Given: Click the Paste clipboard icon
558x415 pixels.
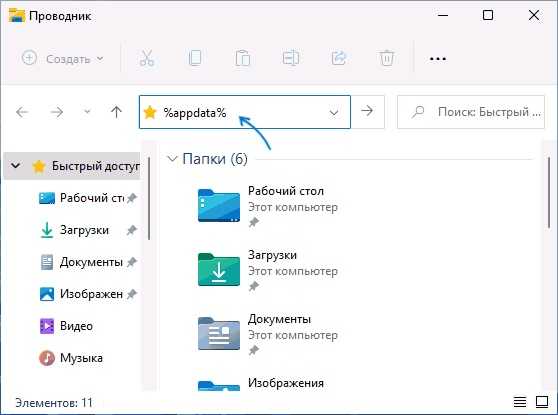Looking at the screenshot, I should tap(243, 58).
